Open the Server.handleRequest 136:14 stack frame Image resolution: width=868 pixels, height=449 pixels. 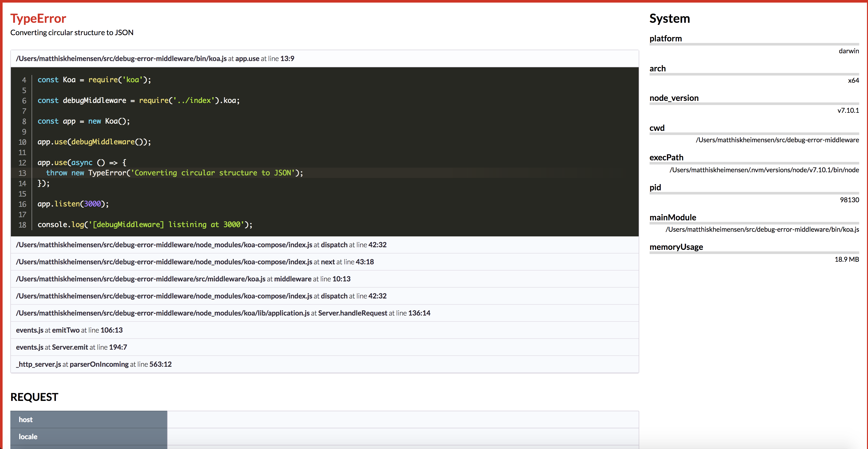(x=223, y=313)
